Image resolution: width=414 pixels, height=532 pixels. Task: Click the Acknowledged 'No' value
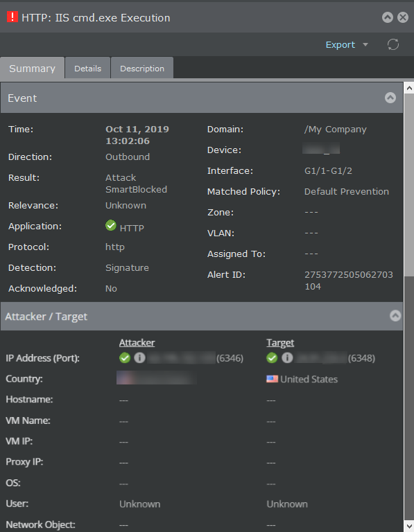[x=111, y=289]
